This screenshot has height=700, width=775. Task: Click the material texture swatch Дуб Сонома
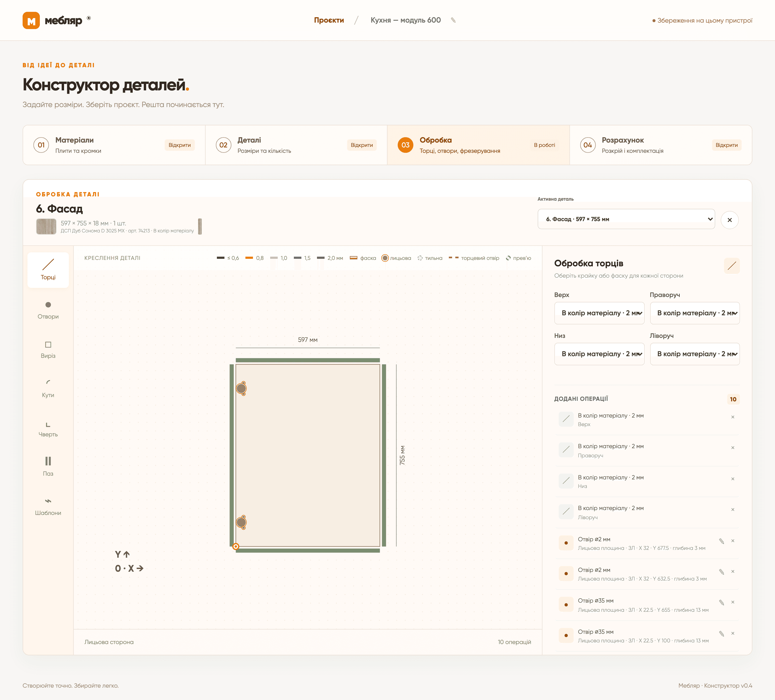(x=46, y=227)
